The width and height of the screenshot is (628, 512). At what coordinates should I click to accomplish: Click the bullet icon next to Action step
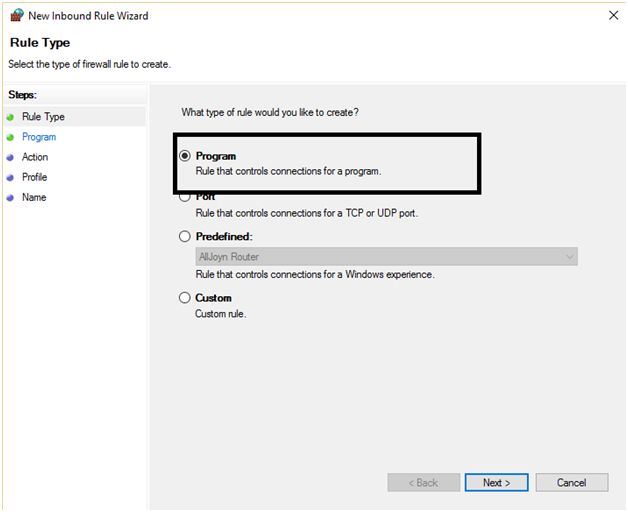click(x=10, y=158)
